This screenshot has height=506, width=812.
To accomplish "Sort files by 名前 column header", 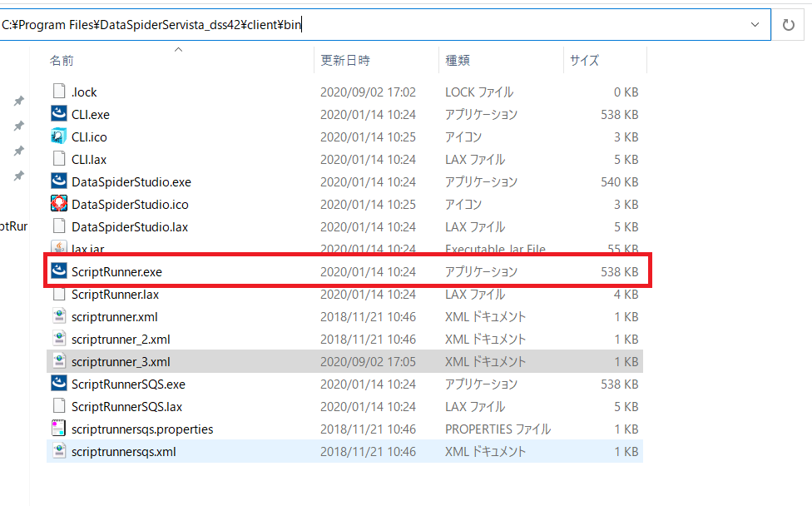I will [62, 61].
